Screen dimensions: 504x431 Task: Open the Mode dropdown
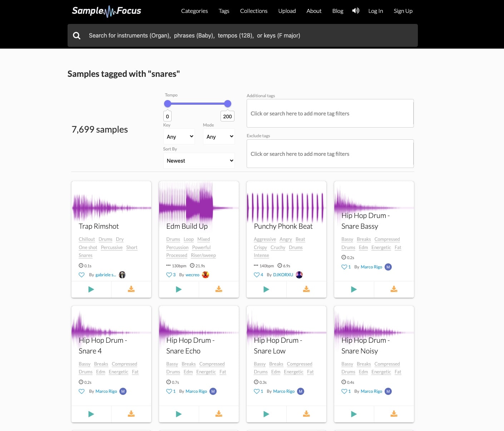pos(219,137)
